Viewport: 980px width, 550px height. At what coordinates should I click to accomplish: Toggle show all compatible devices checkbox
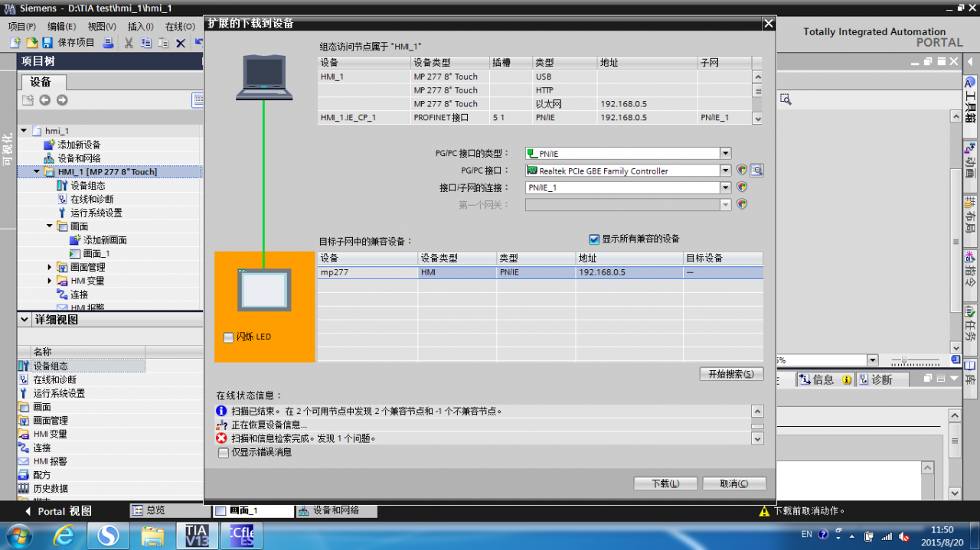[x=594, y=239]
